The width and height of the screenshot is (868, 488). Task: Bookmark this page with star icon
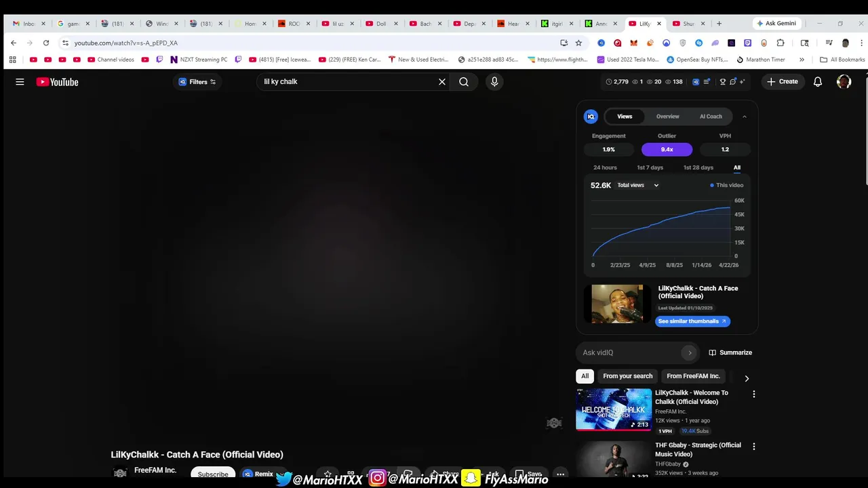pyautogui.click(x=578, y=43)
